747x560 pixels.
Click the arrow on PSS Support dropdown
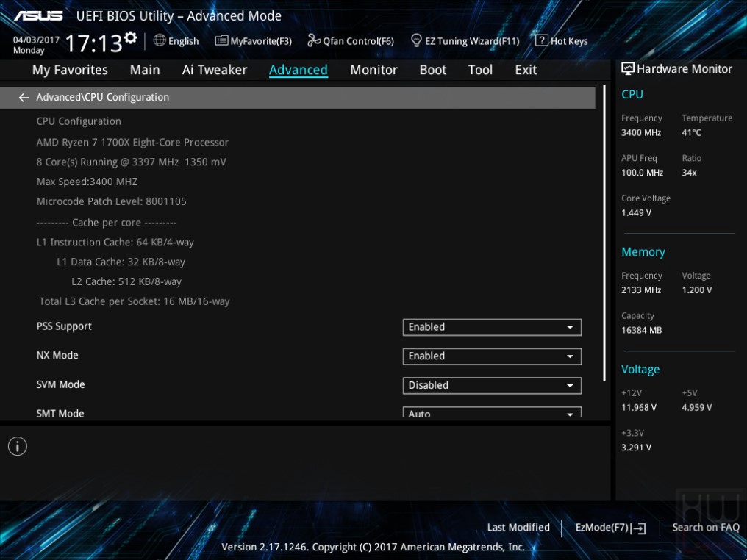pos(570,327)
